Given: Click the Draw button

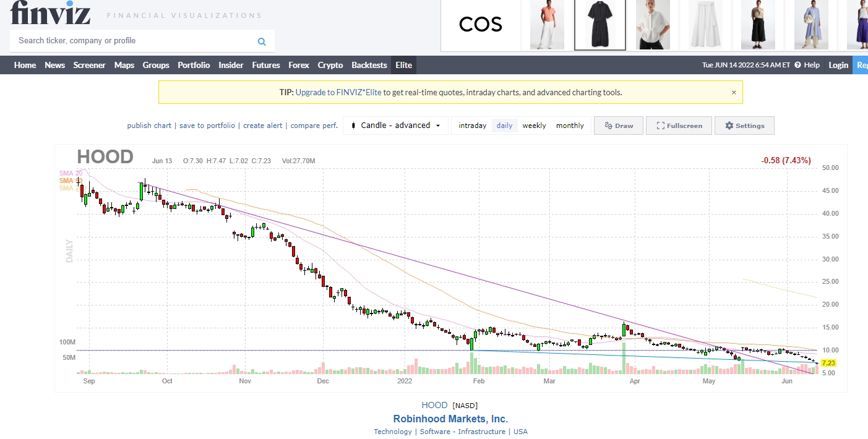Looking at the screenshot, I should [619, 126].
